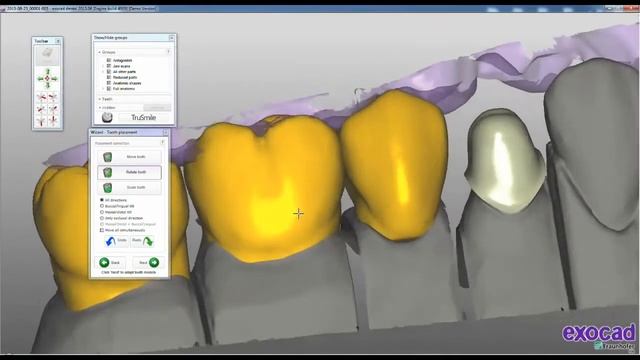The image size is (640, 360).
Task: Click the Scale tooth button label
Action: pyautogui.click(x=136, y=188)
